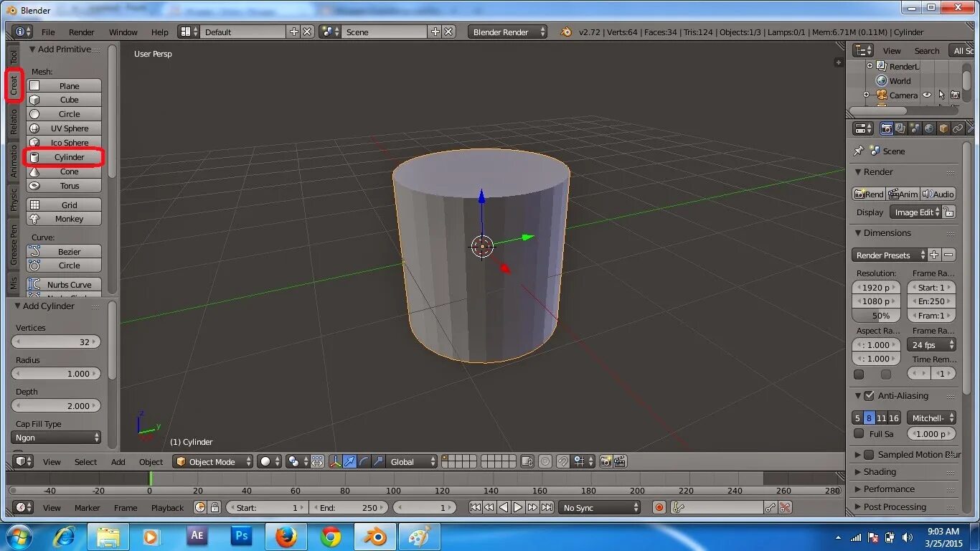The width and height of the screenshot is (980, 551).
Task: Select 5 anti-aliasing samples
Action: tap(857, 418)
